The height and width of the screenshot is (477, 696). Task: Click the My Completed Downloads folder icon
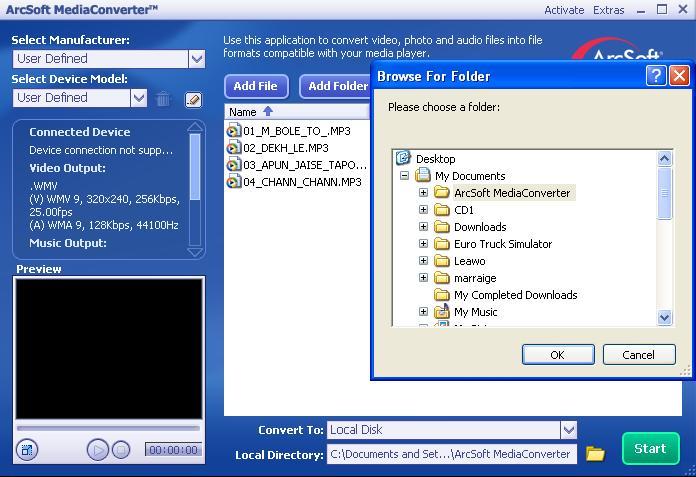click(x=442, y=295)
